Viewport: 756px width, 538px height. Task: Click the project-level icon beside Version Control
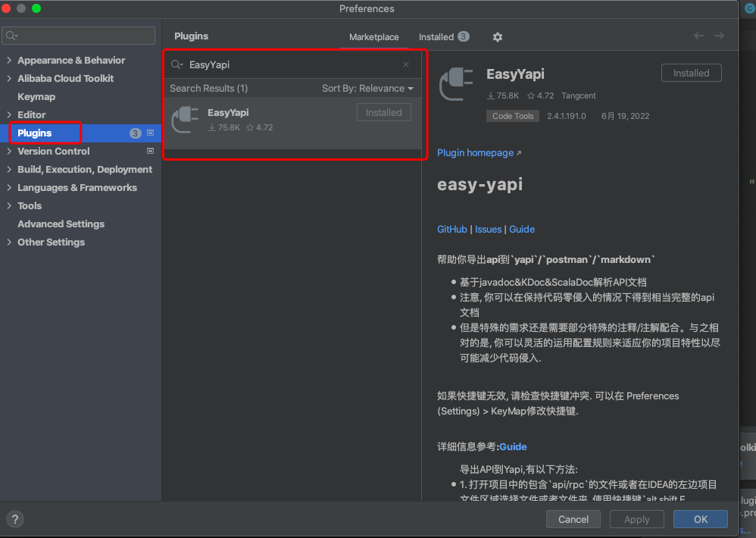151,151
